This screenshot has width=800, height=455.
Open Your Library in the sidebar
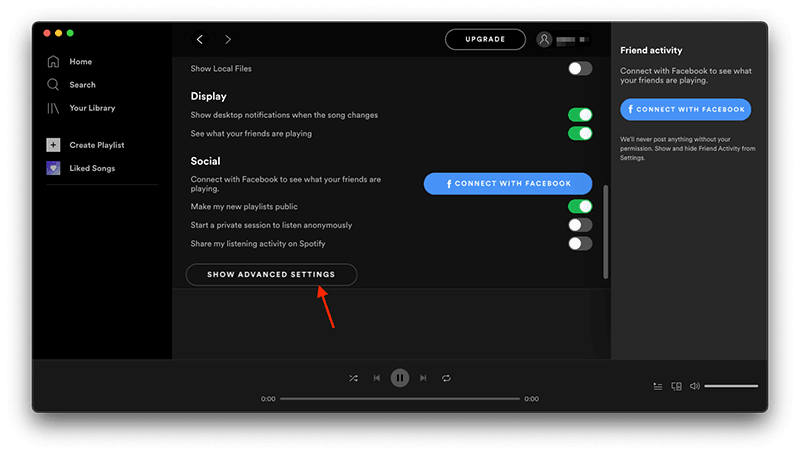(x=92, y=108)
